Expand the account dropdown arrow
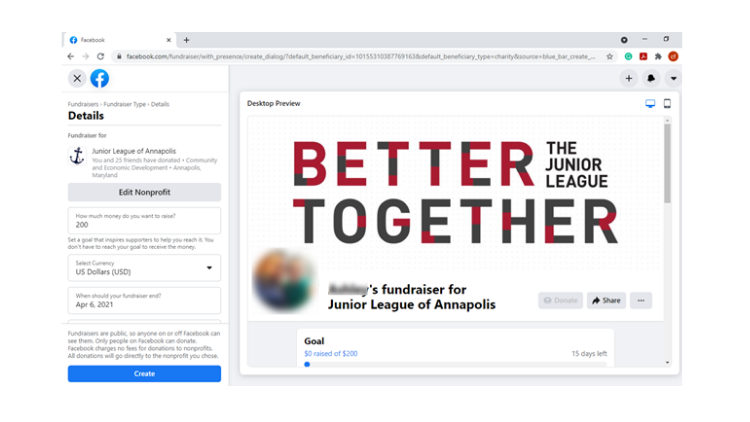This screenshot has height=422, width=750. [673, 78]
